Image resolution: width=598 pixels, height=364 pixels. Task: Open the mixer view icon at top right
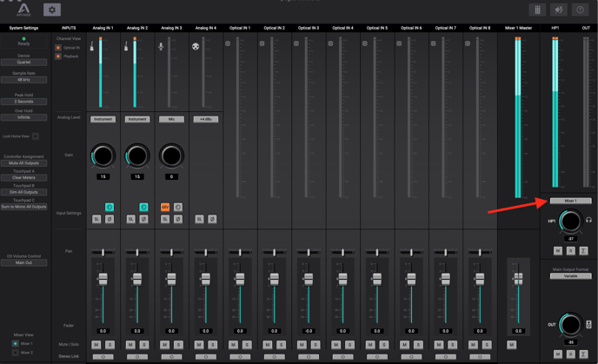(537, 10)
